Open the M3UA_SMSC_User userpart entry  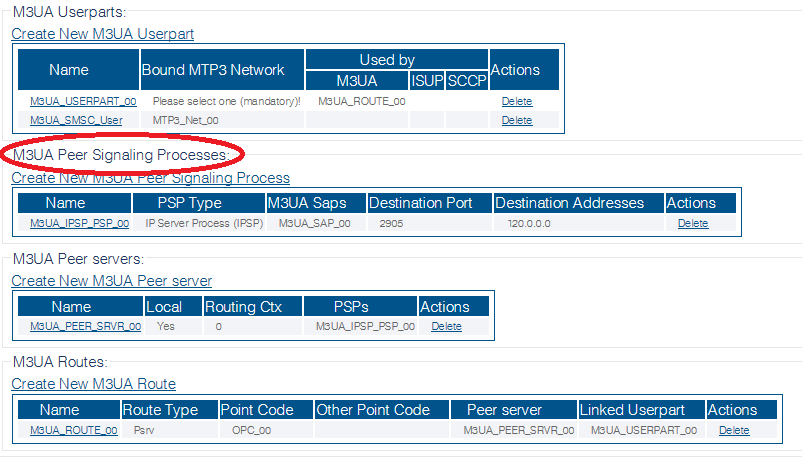76,120
